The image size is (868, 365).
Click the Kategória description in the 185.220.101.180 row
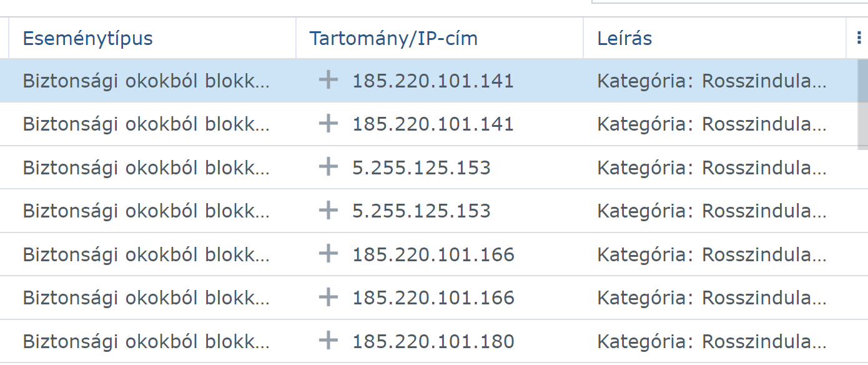click(712, 342)
